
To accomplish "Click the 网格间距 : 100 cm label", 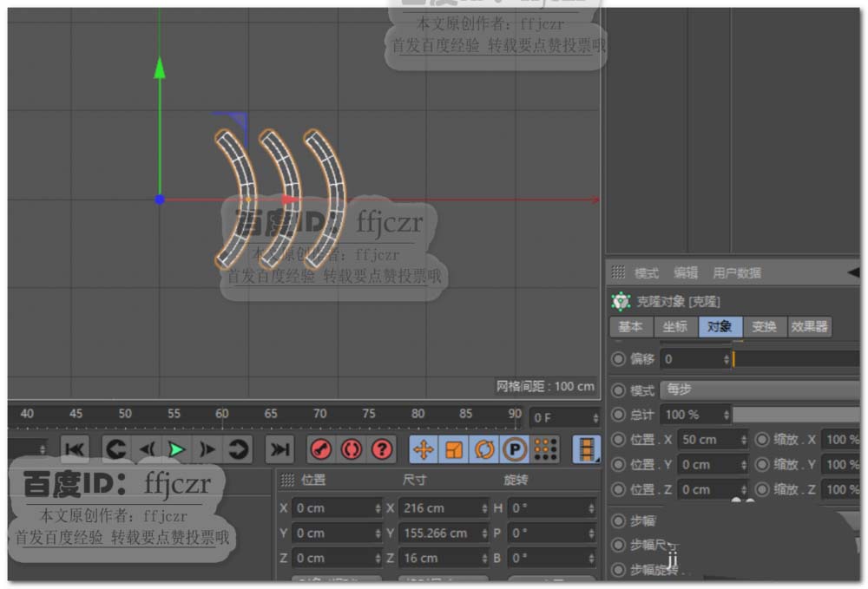I will (545, 386).
